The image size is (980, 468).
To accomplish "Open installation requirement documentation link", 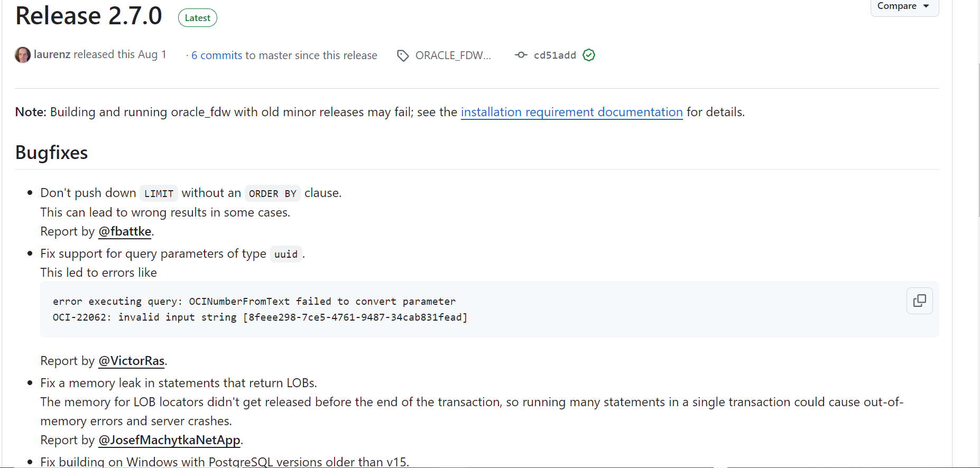I will click(x=571, y=112).
